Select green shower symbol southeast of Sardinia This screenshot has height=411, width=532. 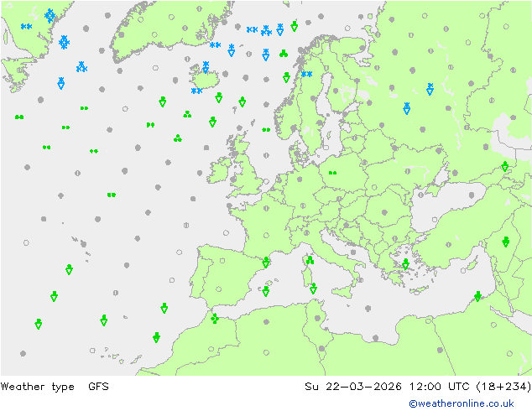pos(313,289)
